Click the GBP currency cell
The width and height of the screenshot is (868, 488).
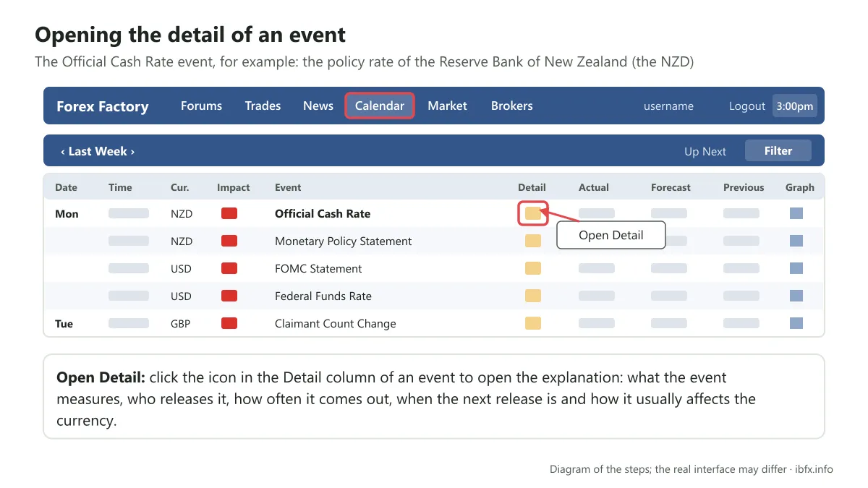tap(180, 323)
